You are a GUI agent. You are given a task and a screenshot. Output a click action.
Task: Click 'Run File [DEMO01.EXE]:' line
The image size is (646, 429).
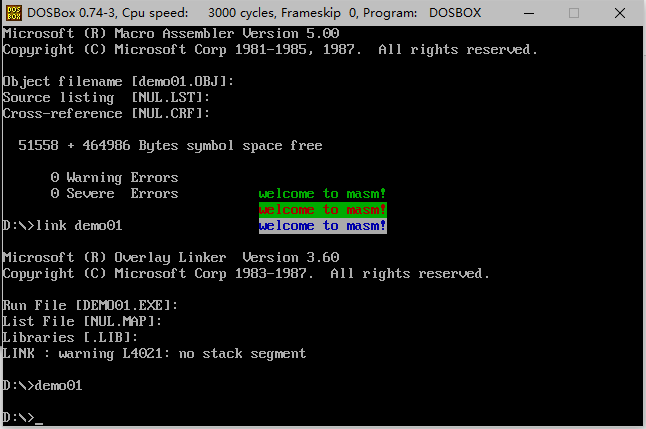[x=90, y=305]
